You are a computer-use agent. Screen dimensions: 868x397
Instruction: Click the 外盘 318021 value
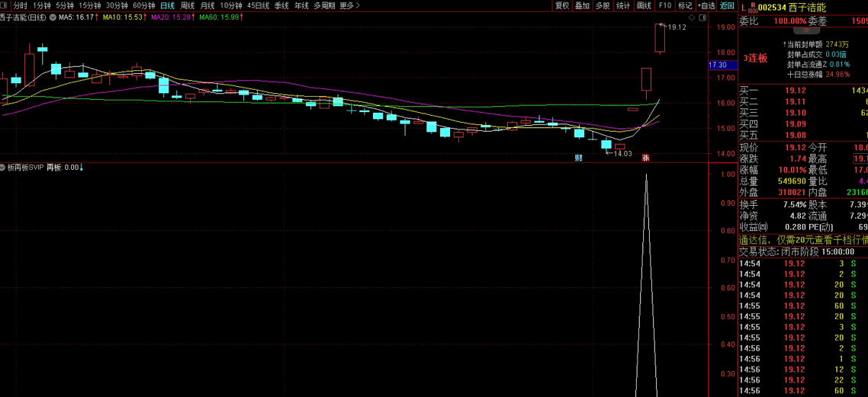(792, 193)
